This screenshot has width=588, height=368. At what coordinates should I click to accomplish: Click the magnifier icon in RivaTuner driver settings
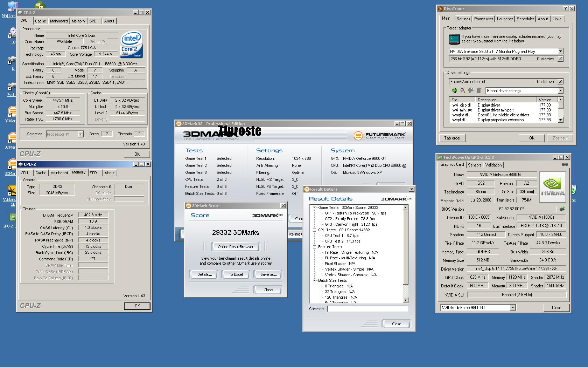pos(463,90)
